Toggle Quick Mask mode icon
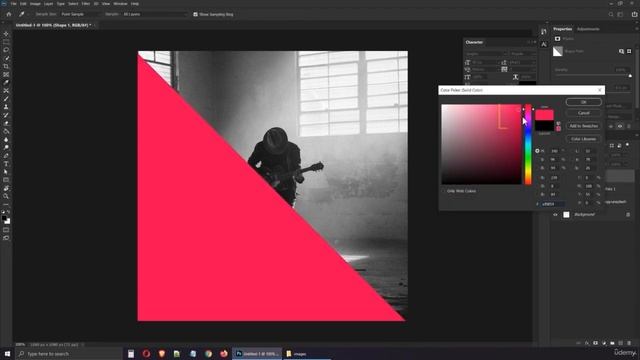The height and width of the screenshot is (360, 640). pyautogui.click(x=6, y=230)
